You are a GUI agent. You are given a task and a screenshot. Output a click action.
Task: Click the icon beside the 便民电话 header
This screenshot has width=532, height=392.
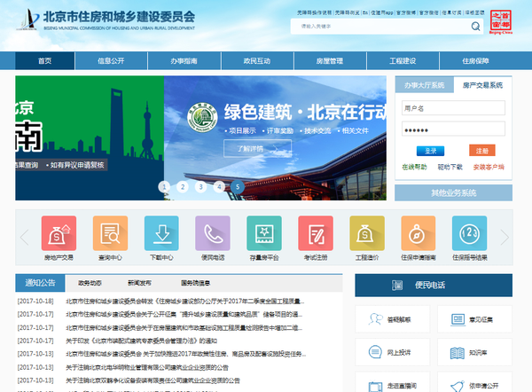(397, 285)
